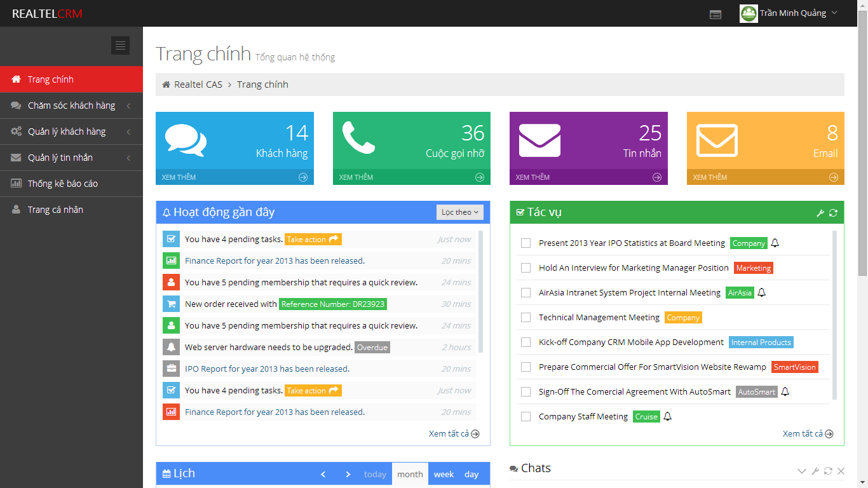This screenshot has height=488, width=868.
Task: Click the keyboard icon in top bar
Action: click(x=715, y=14)
